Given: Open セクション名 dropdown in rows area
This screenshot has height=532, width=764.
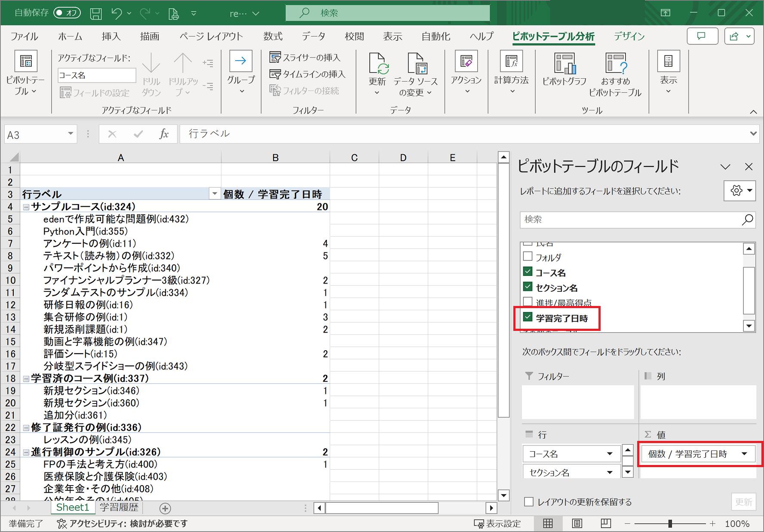Looking at the screenshot, I should [610, 473].
